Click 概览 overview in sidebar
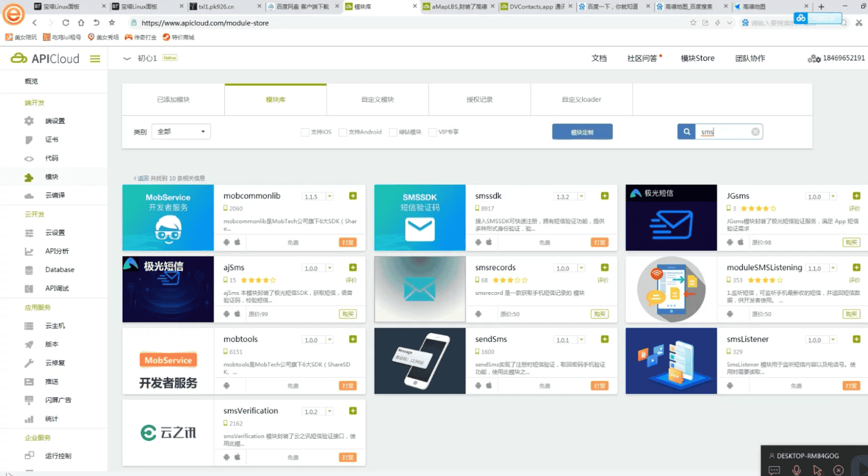 [x=31, y=81]
